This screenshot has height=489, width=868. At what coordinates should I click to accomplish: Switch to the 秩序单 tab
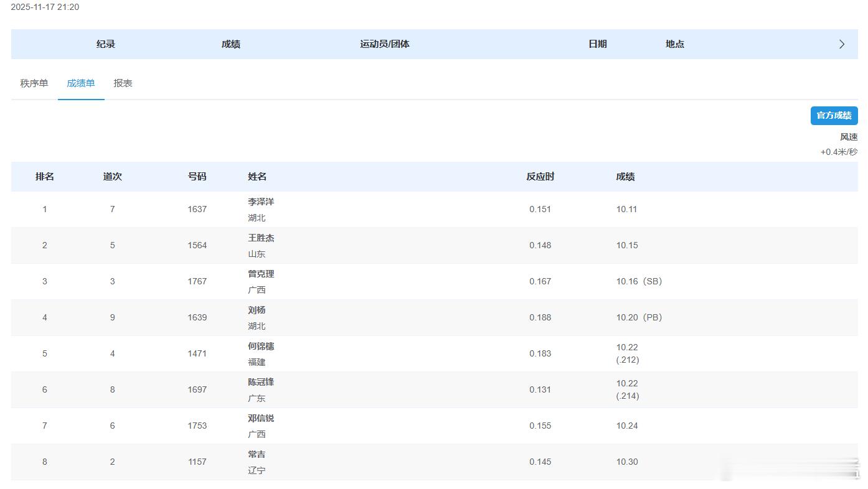click(x=34, y=83)
